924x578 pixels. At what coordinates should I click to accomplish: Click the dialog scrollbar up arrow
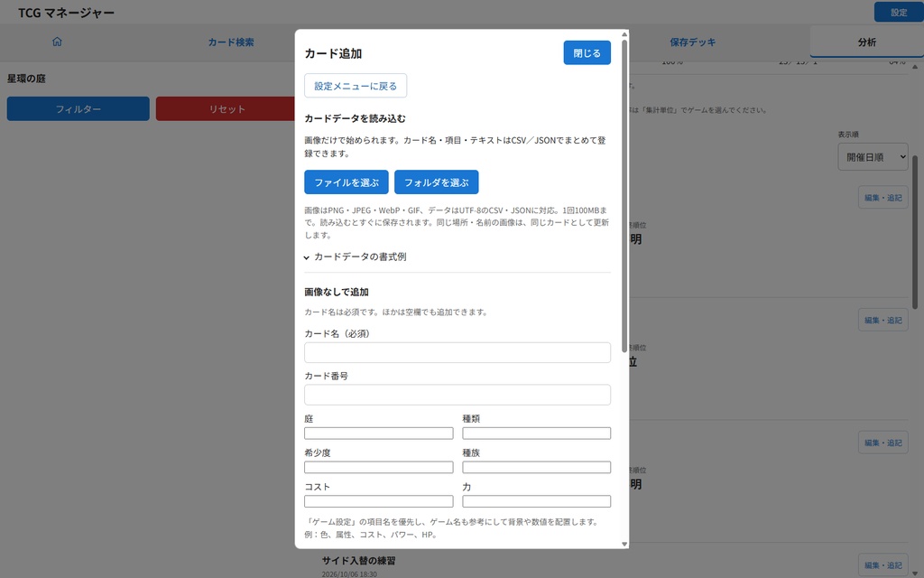(624, 34)
